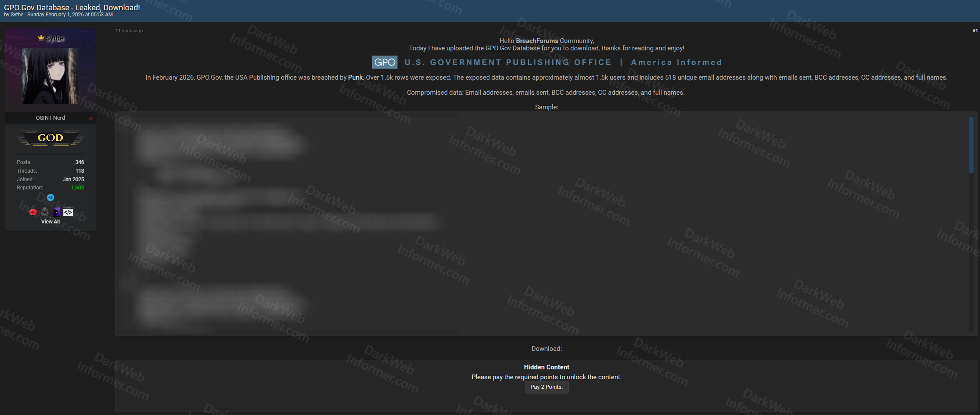Open Sythe's profile from the username

(x=55, y=38)
